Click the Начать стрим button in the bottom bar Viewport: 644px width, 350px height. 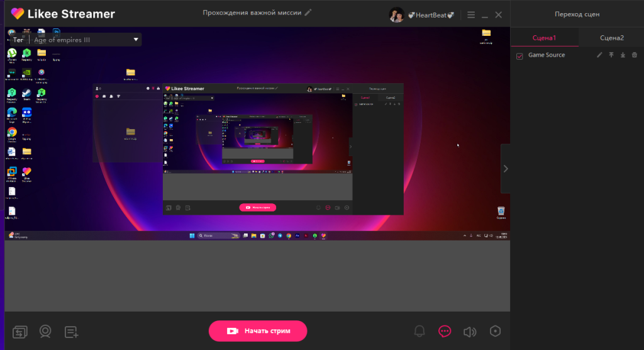point(258,330)
